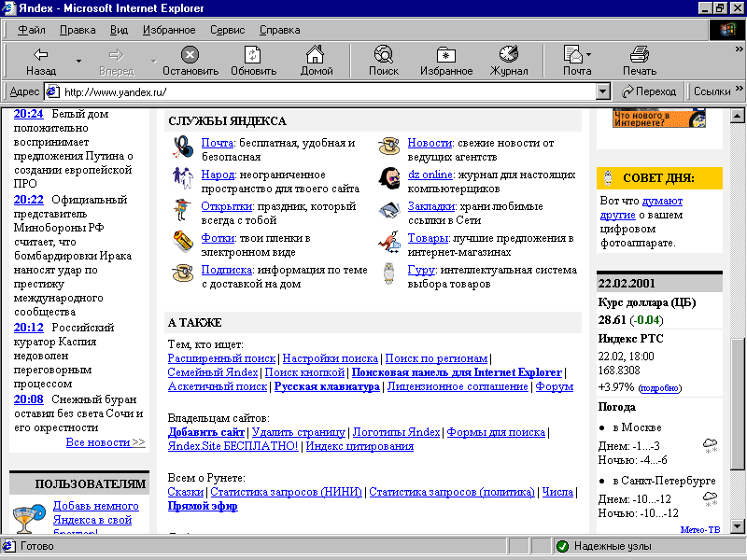The width and height of the screenshot is (747, 560).
Task: Click the 20:08 news item link
Action: pos(28,399)
